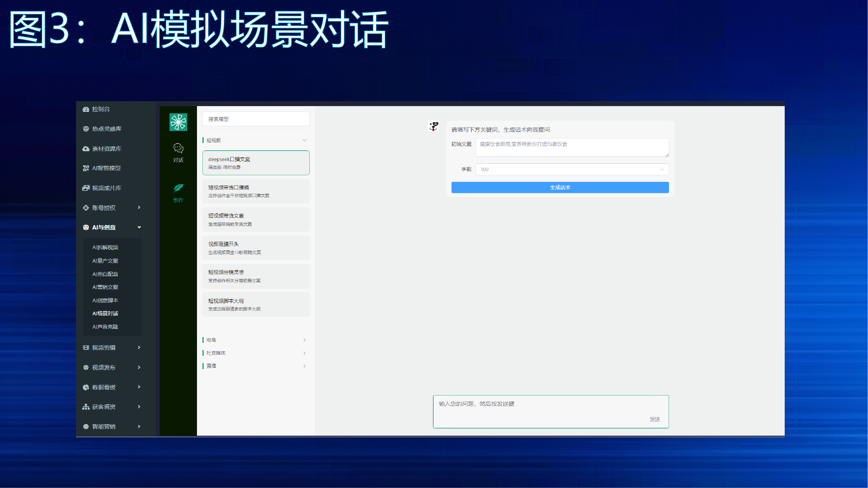Open AI量产文案 menu item
This screenshot has height=488, width=868.
pyautogui.click(x=105, y=261)
